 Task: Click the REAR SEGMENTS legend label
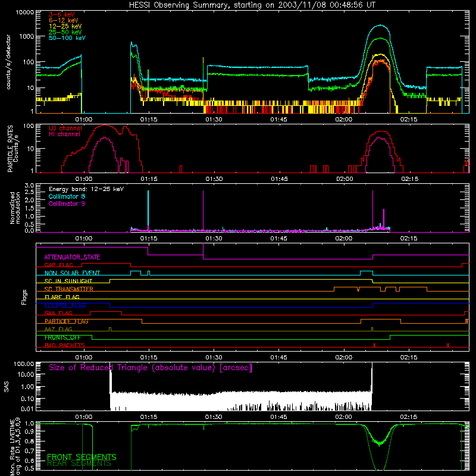click(79, 463)
